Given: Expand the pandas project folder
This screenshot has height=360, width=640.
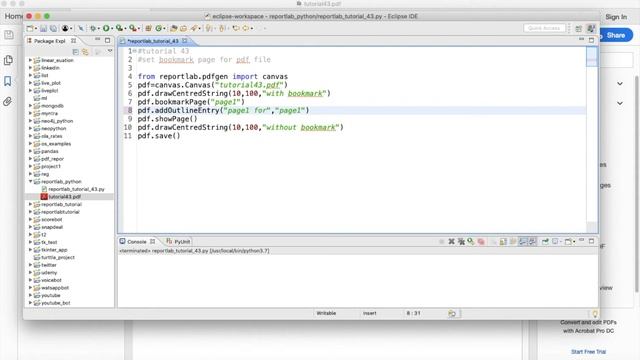Looking at the screenshot, I should pyautogui.click(x=30, y=151).
